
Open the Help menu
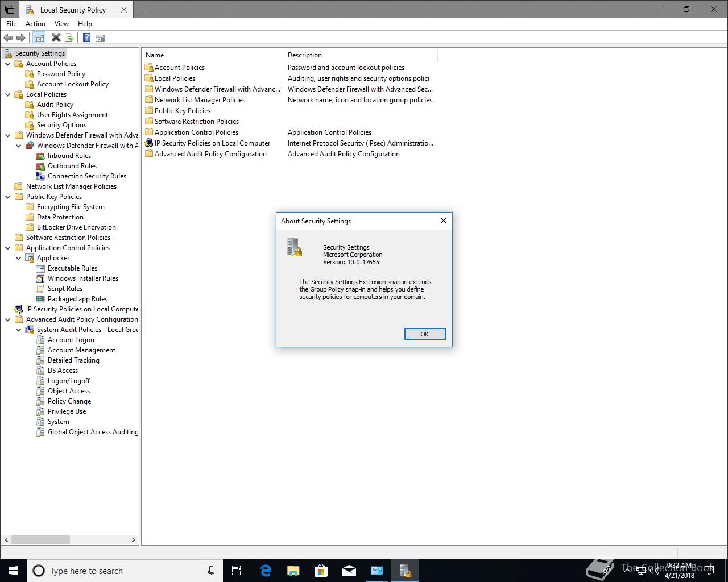pos(85,24)
